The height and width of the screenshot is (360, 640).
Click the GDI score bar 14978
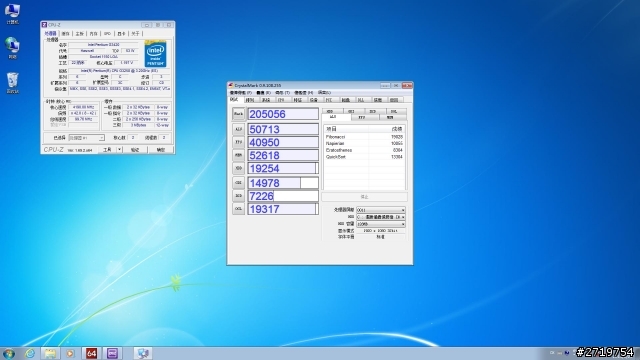tap(283, 183)
